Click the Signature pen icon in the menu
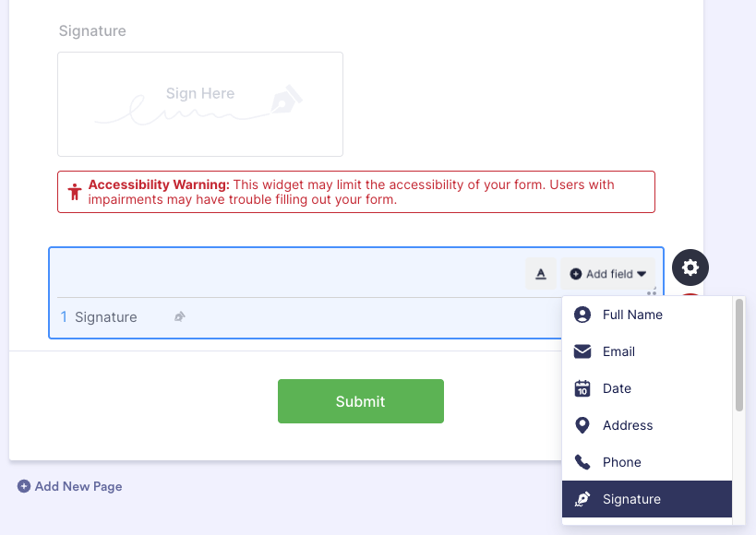756x535 pixels. click(581, 499)
